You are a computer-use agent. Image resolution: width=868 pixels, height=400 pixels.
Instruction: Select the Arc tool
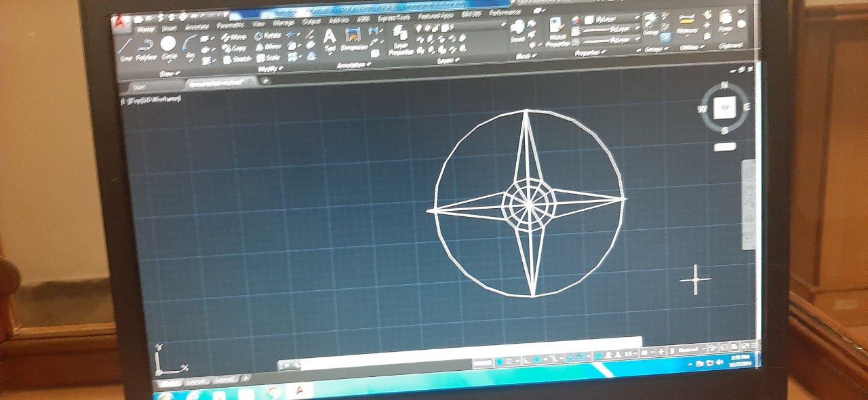coord(190,49)
